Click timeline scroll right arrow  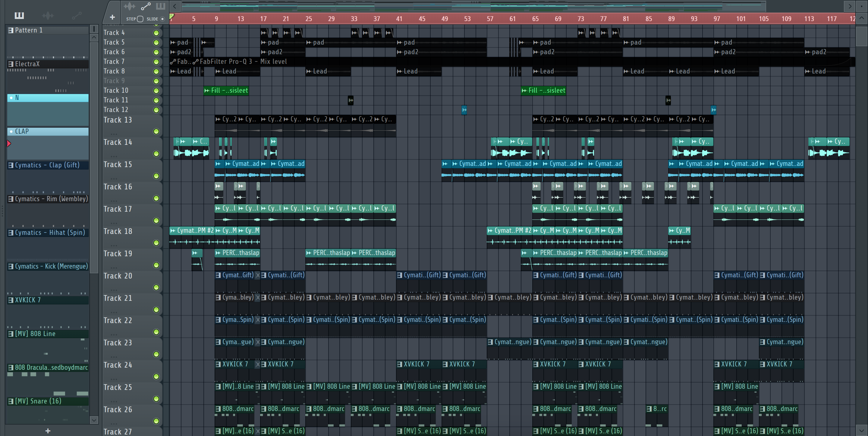850,6
